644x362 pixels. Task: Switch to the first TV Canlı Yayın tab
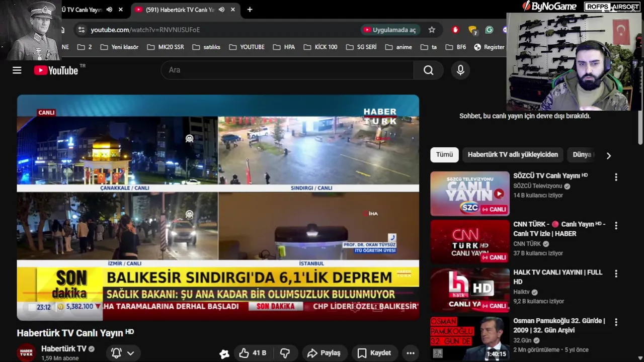[x=82, y=10]
